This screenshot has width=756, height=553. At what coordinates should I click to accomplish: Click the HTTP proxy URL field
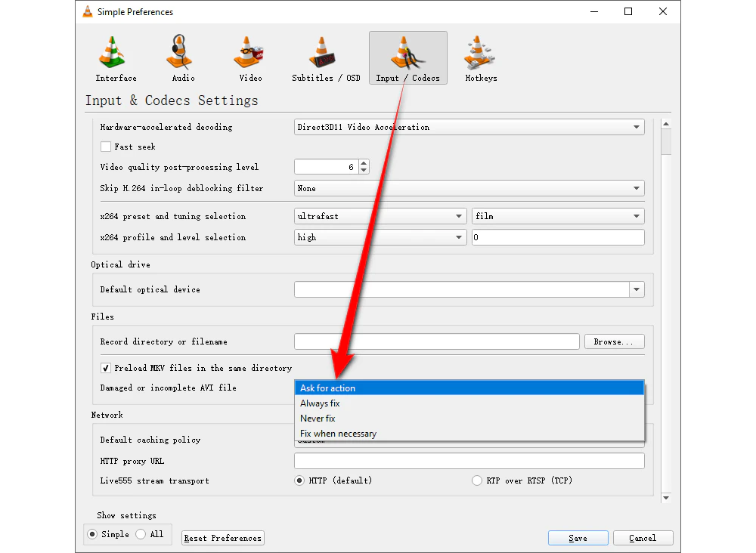coord(469,461)
